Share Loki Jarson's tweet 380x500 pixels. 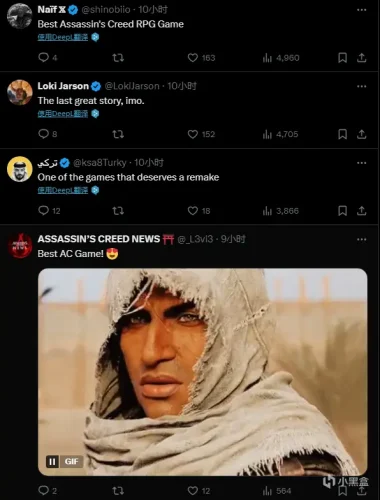pyautogui.click(x=361, y=134)
